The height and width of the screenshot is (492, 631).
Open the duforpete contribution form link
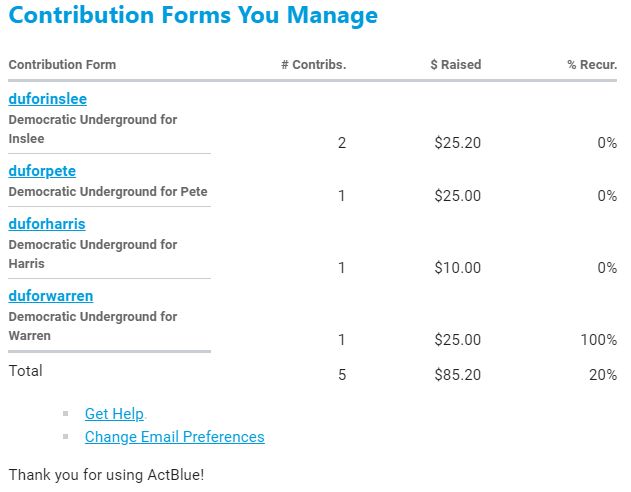tap(42, 171)
